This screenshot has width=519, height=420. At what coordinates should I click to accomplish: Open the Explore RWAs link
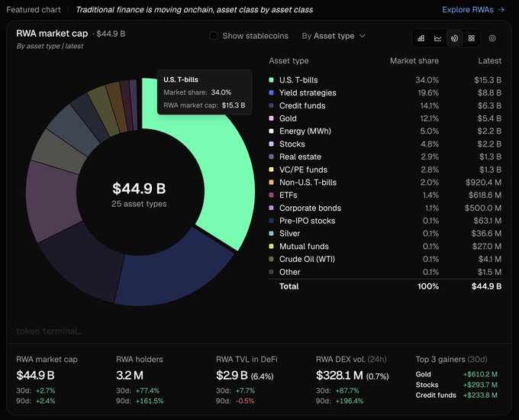pos(473,10)
